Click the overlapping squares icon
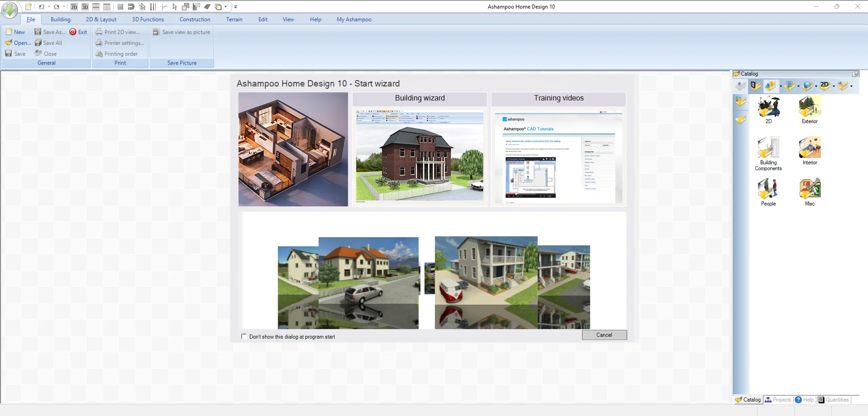Image resolution: width=868 pixels, height=416 pixels. [x=186, y=7]
